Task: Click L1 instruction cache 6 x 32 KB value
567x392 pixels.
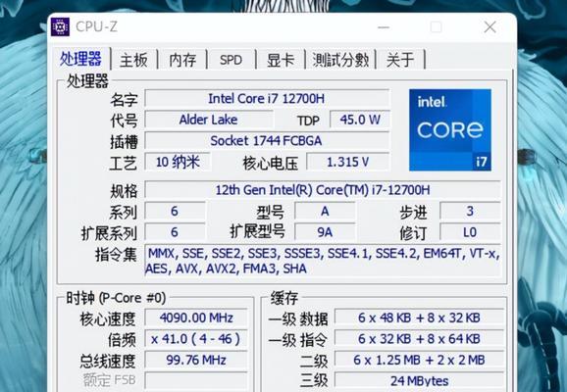Action: 419,339
